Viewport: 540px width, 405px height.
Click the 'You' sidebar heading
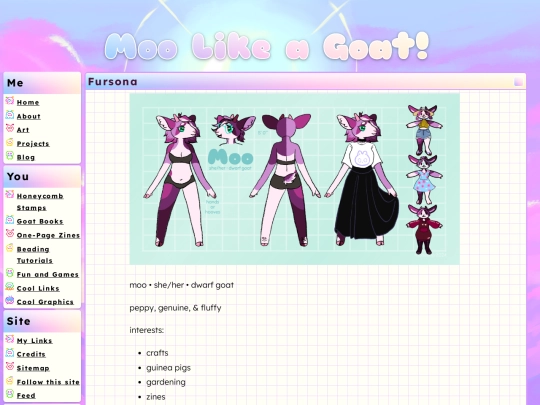point(18,177)
